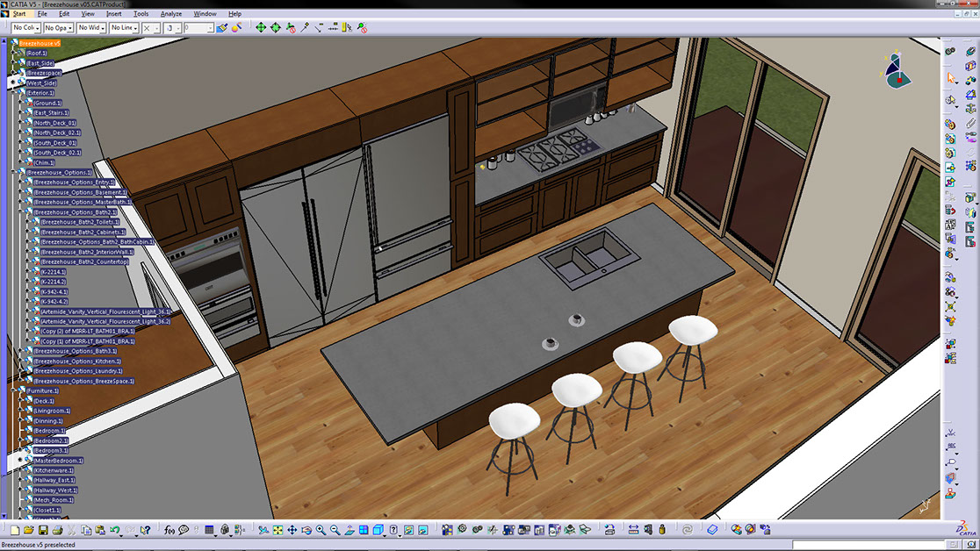
Task: Select Kitchenware.1 in the specification tree
Action: (x=54, y=470)
